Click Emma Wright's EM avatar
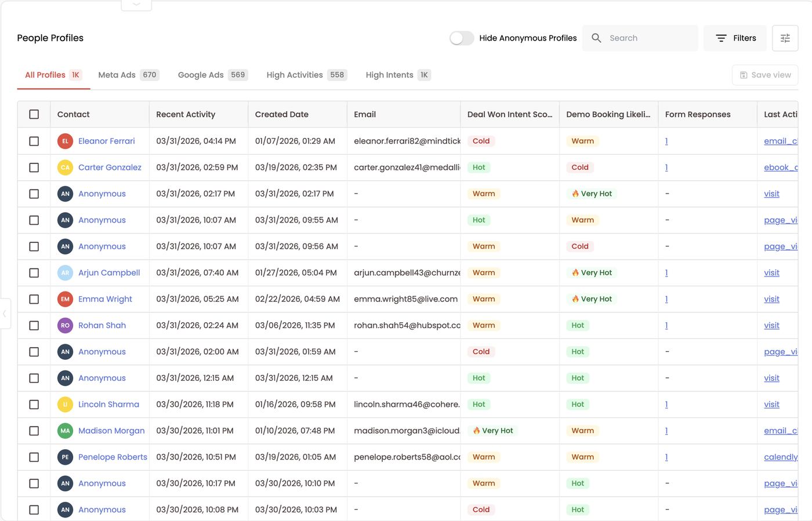 tap(65, 299)
